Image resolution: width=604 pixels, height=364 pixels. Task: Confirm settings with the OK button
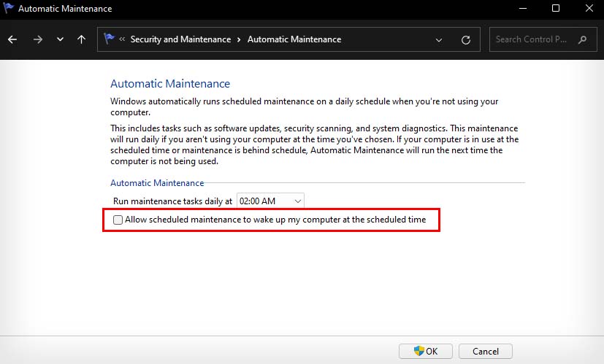tap(426, 352)
